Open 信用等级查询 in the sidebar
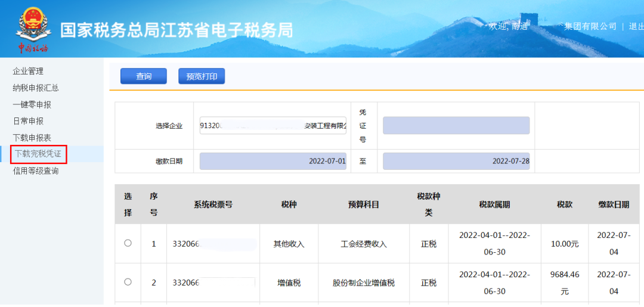This screenshot has width=644, height=307. tap(36, 171)
